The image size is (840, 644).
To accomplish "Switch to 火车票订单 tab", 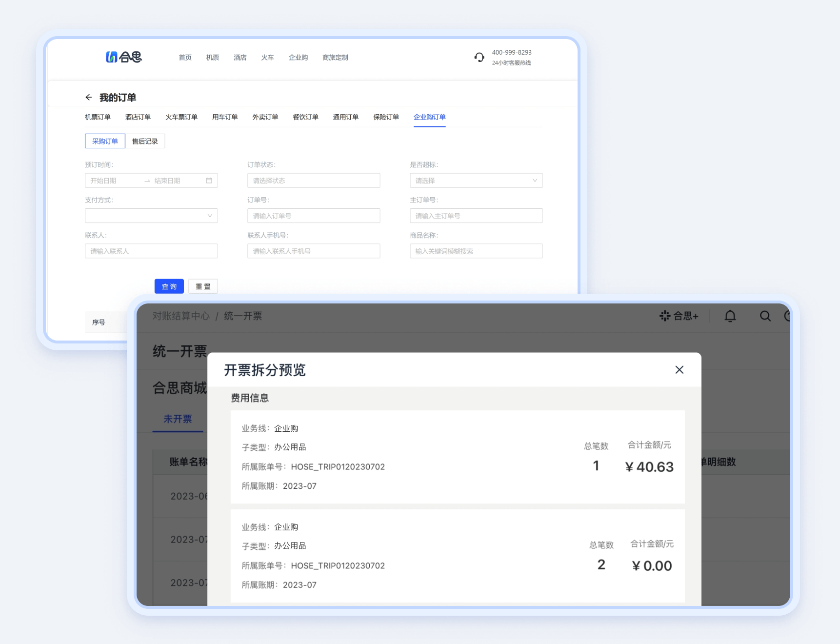I will click(x=181, y=117).
